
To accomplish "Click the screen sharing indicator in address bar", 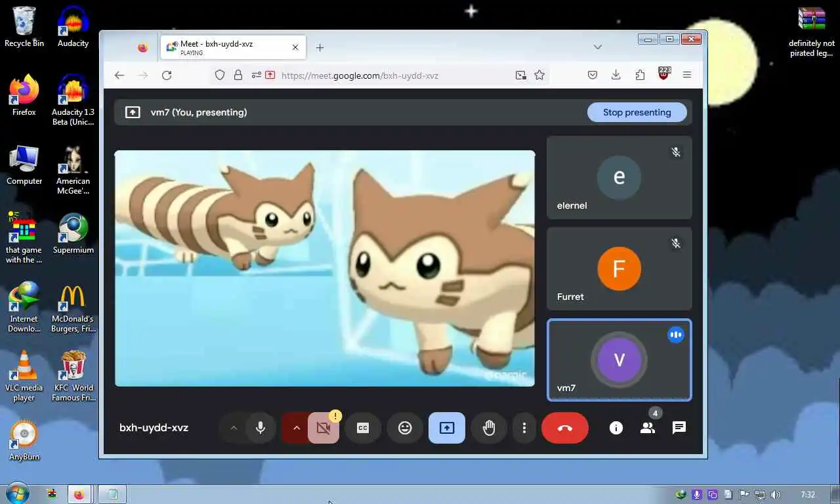I will click(270, 75).
